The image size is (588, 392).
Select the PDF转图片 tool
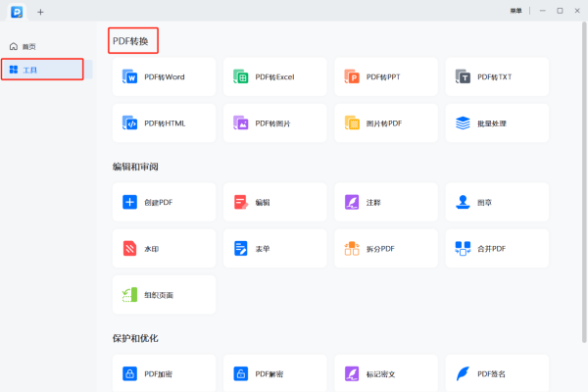(274, 123)
